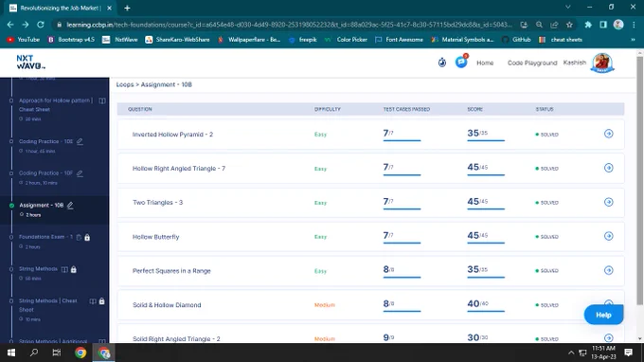Open a new browser tab
The image size is (644, 362).
(x=127, y=8)
